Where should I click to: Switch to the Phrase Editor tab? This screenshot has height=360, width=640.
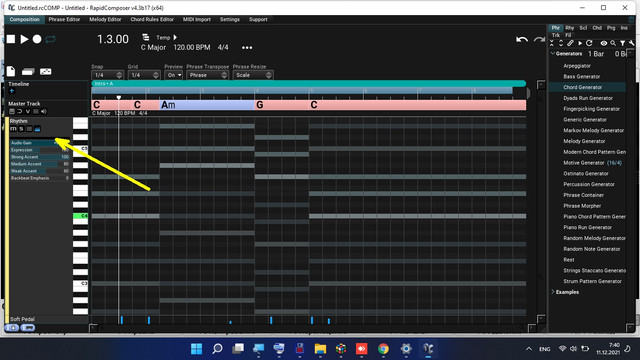pos(64,20)
